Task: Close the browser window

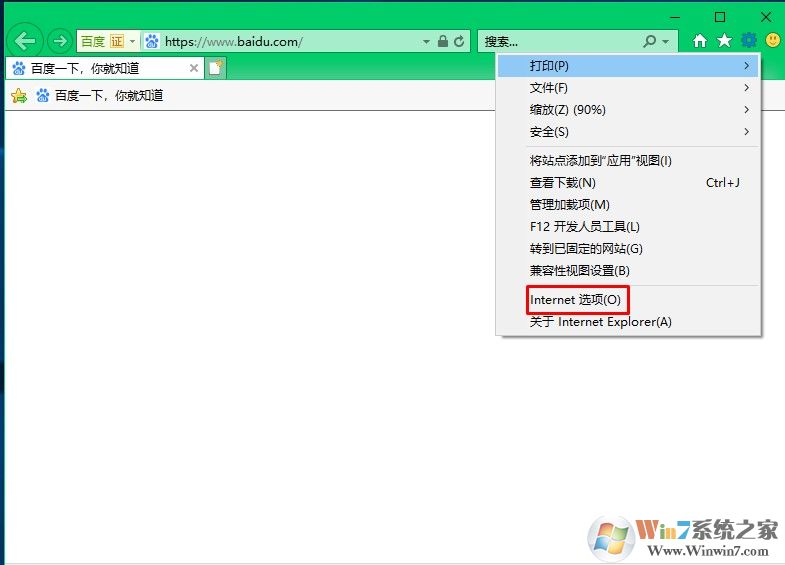Action: [765, 17]
